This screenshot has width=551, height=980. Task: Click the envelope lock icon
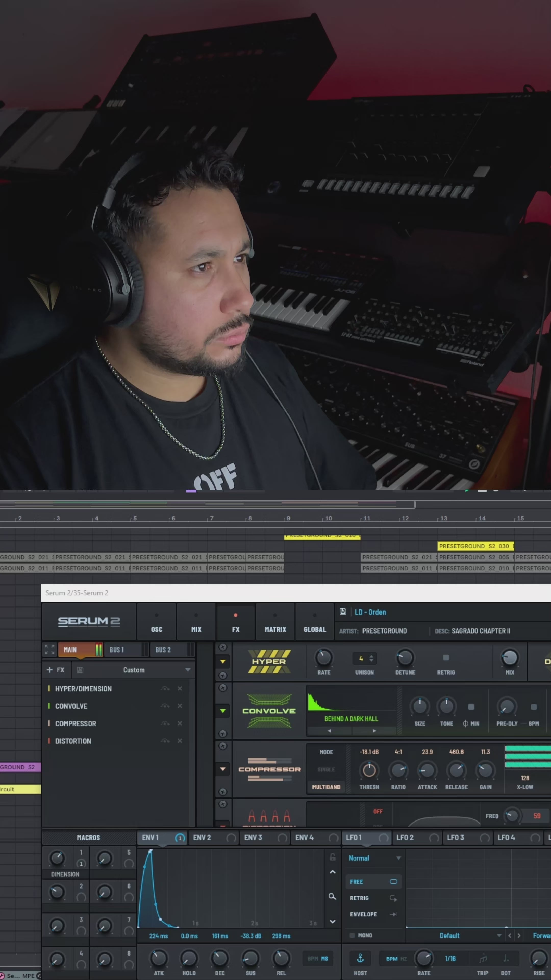point(332,857)
